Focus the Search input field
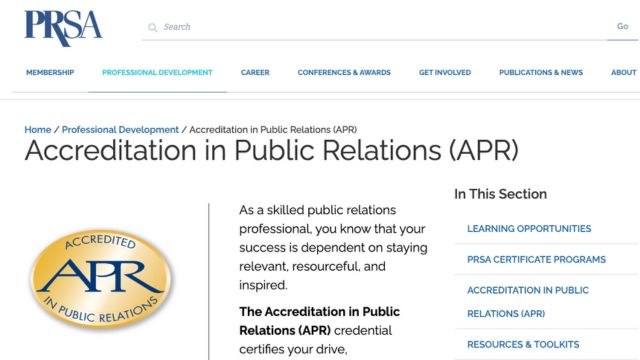This screenshot has height=360, width=640. (x=373, y=27)
